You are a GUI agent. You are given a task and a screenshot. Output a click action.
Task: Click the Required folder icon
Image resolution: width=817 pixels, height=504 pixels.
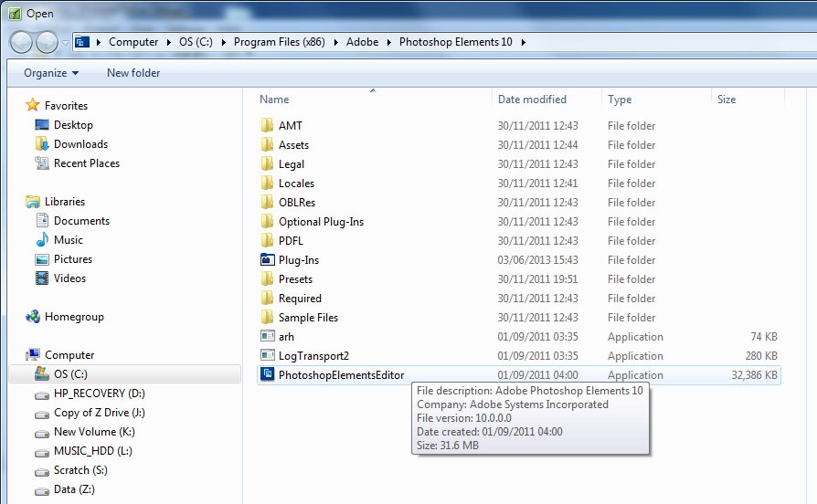(267, 298)
